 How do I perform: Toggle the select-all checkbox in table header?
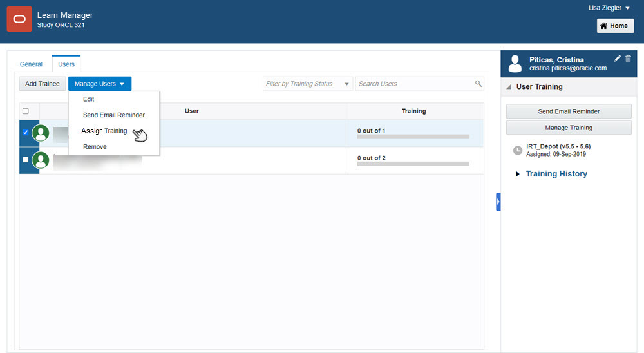(x=26, y=111)
